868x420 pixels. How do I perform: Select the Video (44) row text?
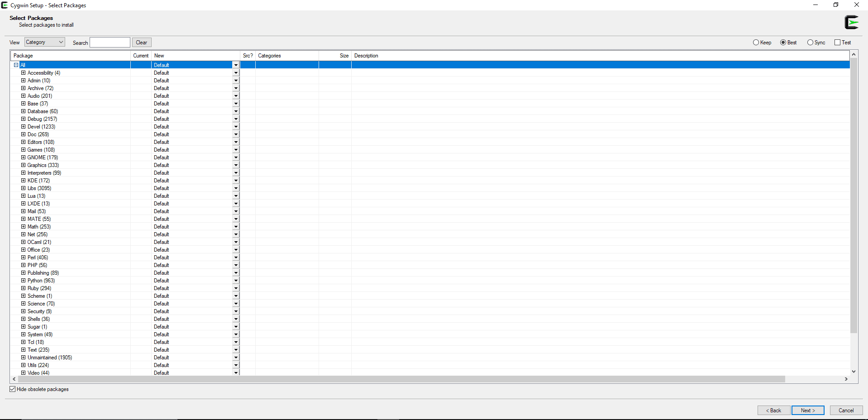click(38, 373)
